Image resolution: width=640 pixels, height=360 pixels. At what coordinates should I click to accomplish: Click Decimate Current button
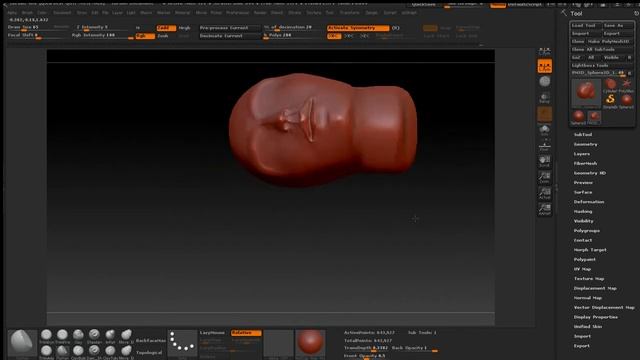tap(229, 36)
